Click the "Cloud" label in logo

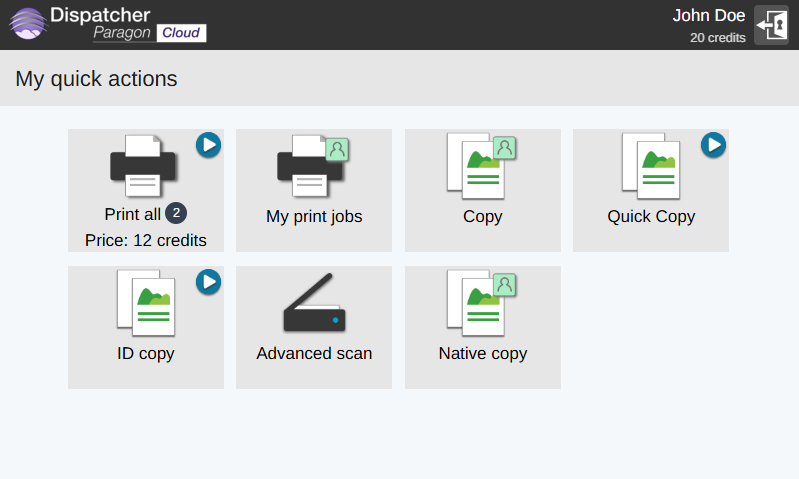pyautogui.click(x=181, y=33)
